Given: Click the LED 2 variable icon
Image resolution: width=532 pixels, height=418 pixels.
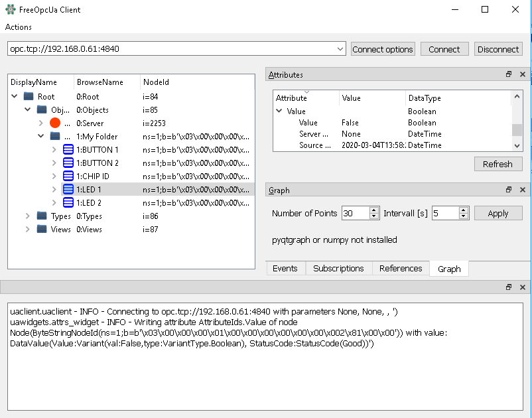Looking at the screenshot, I should tap(68, 202).
